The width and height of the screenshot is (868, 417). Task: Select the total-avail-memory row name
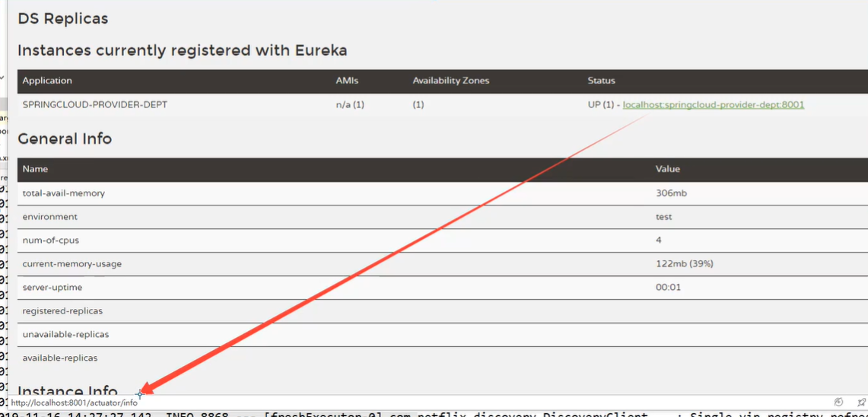(64, 193)
